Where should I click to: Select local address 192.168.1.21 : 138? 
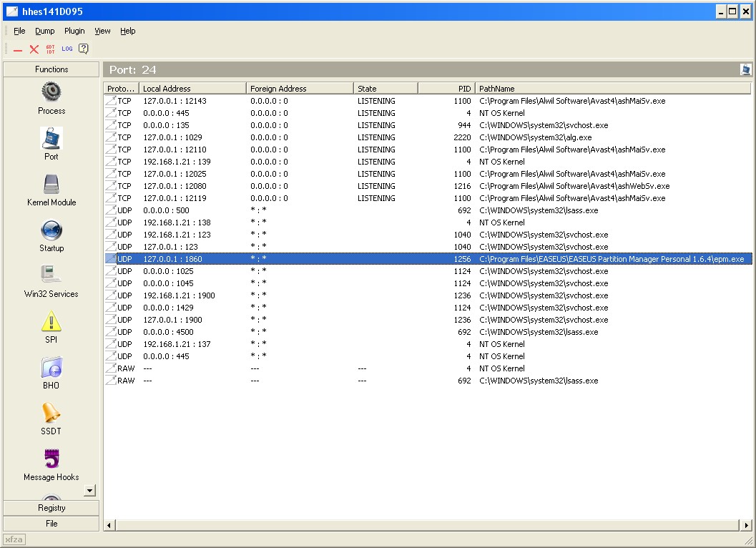point(177,222)
